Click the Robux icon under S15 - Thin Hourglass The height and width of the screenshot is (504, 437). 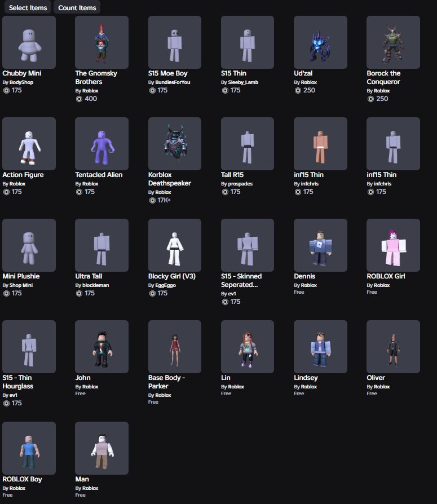6,403
